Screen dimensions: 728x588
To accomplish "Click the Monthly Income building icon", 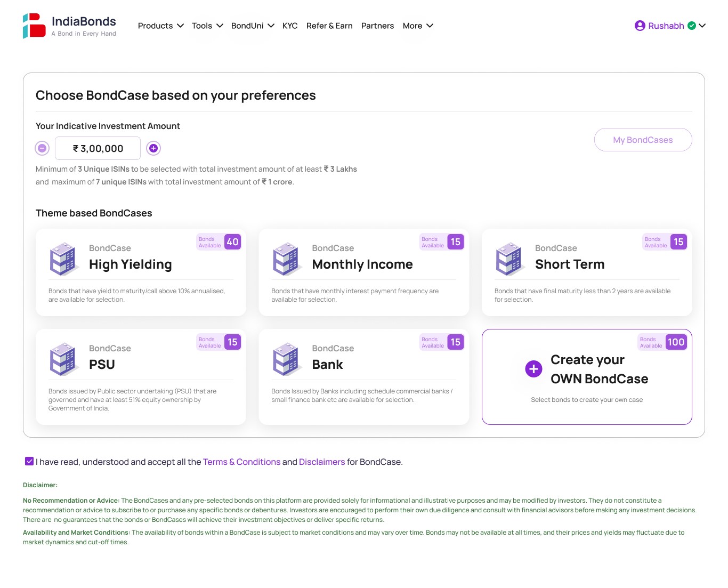I will tap(288, 259).
